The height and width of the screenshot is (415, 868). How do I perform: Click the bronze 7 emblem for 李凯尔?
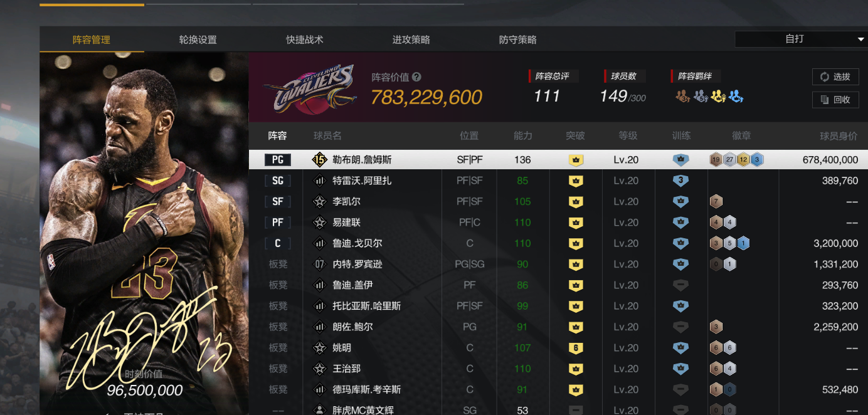click(x=716, y=202)
